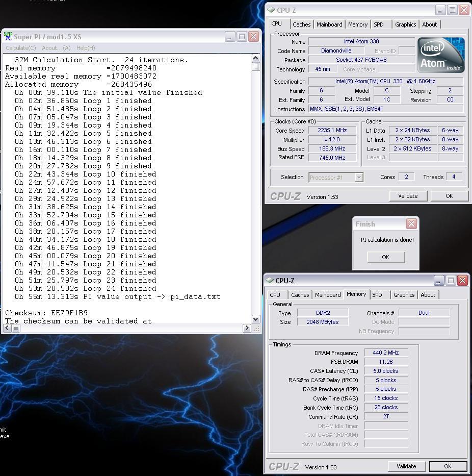The width and height of the screenshot is (472, 476).
Task: Click Super PI vertical scrollbar thumb
Action: pyautogui.click(x=256, y=66)
